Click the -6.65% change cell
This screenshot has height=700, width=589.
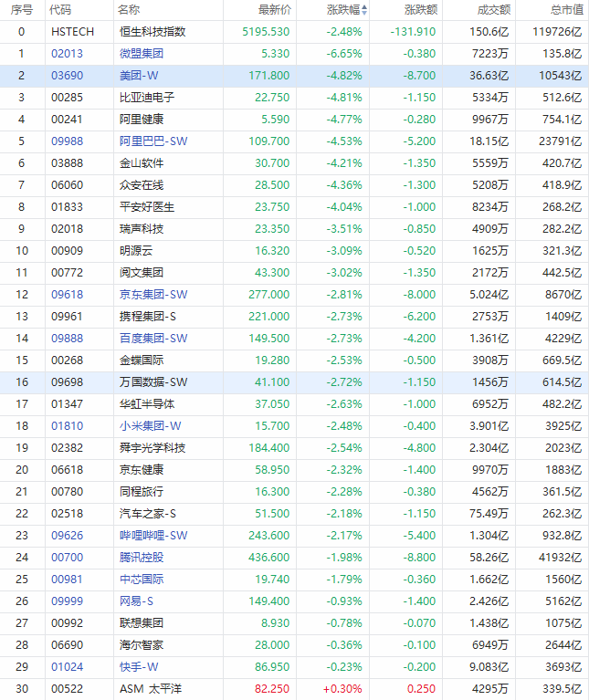click(x=344, y=54)
